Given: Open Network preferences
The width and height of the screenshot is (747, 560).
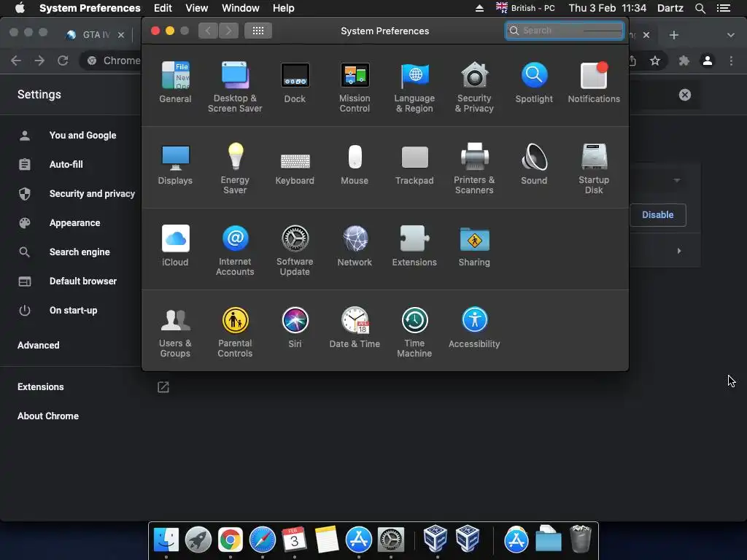Looking at the screenshot, I should pyautogui.click(x=355, y=246).
